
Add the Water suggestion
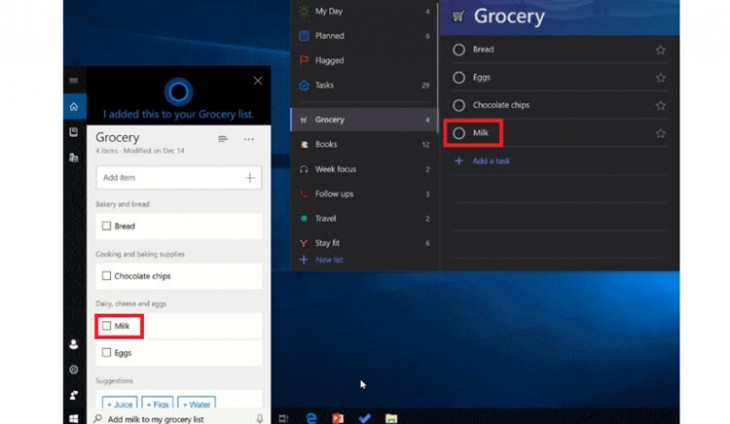pyautogui.click(x=196, y=404)
